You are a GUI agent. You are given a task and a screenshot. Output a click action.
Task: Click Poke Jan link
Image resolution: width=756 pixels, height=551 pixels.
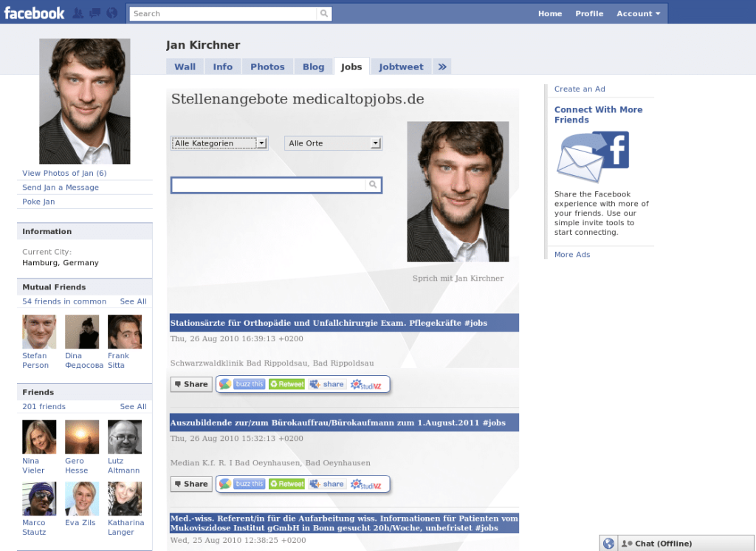tap(38, 202)
